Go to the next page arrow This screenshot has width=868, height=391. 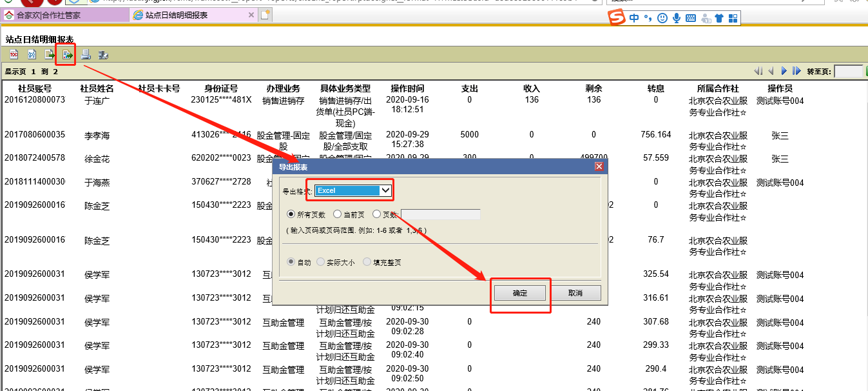click(x=784, y=71)
